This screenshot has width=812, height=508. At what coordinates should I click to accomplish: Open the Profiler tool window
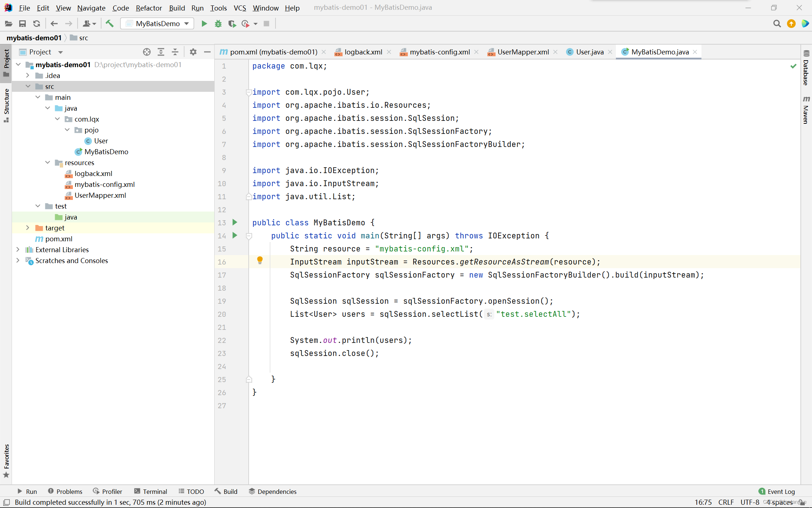point(108,491)
